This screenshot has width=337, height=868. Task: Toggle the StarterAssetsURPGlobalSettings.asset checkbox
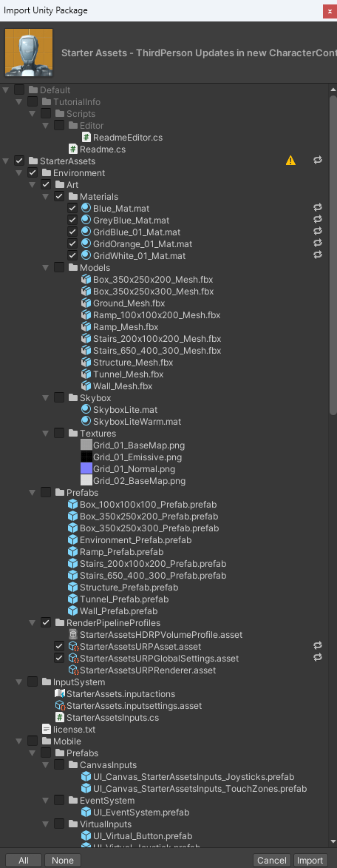coord(59,658)
